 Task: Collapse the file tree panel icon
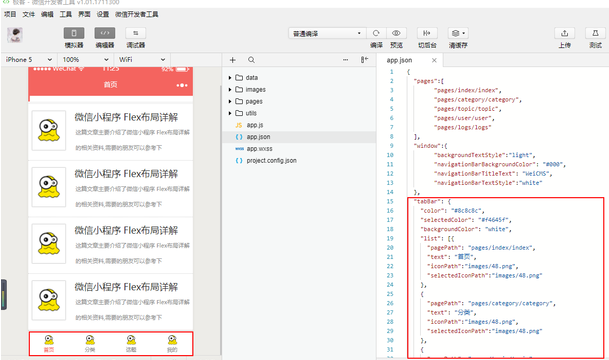364,59
